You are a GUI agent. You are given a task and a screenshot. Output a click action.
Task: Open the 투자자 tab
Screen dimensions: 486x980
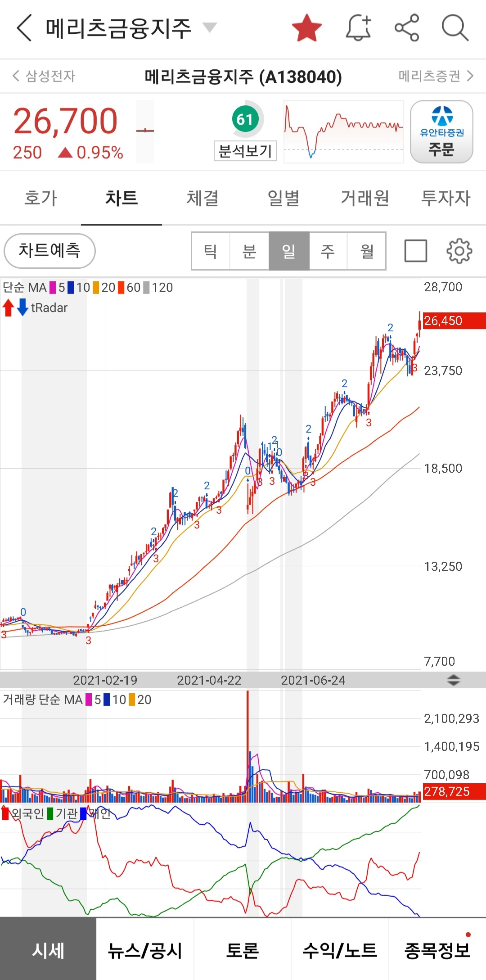445,198
